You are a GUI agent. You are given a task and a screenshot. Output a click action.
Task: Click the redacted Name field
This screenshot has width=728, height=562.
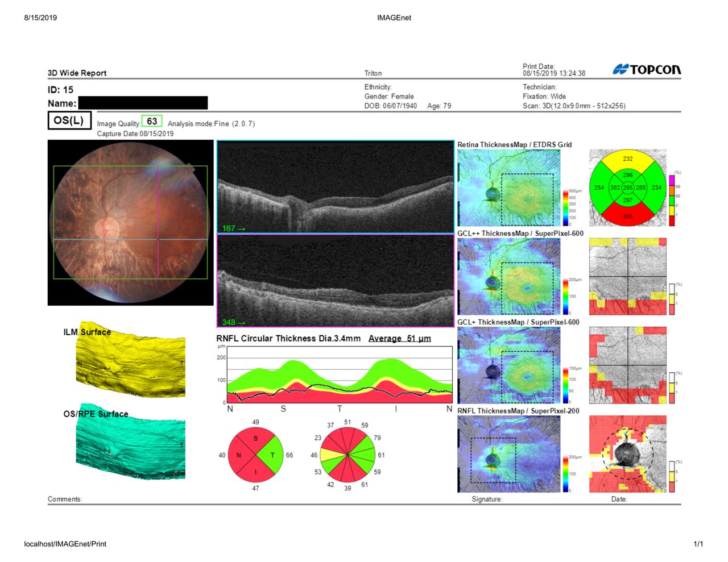coord(143,103)
